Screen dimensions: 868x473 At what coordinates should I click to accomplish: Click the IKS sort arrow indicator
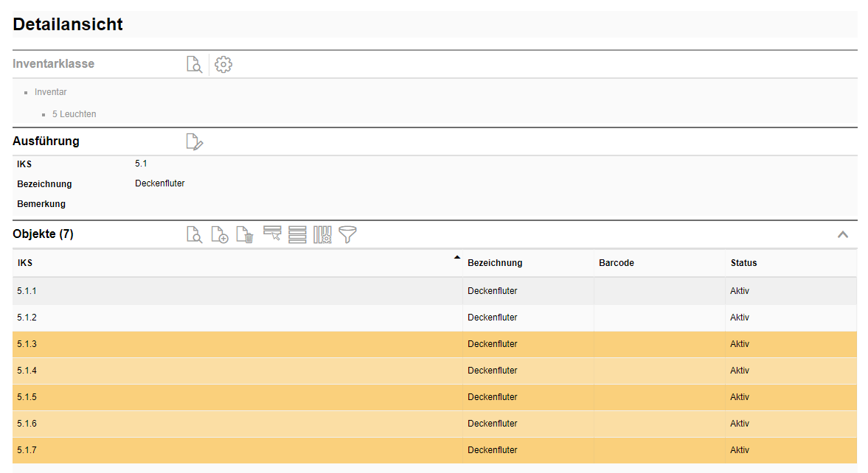click(x=456, y=257)
